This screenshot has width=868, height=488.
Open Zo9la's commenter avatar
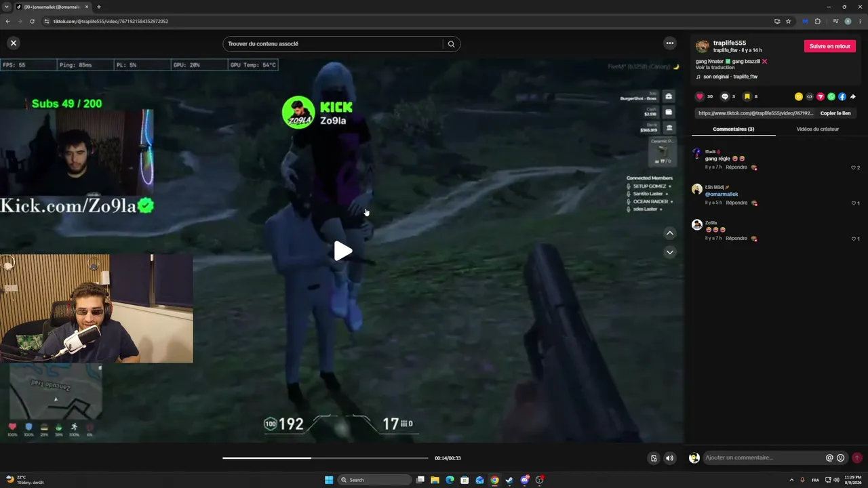click(697, 225)
